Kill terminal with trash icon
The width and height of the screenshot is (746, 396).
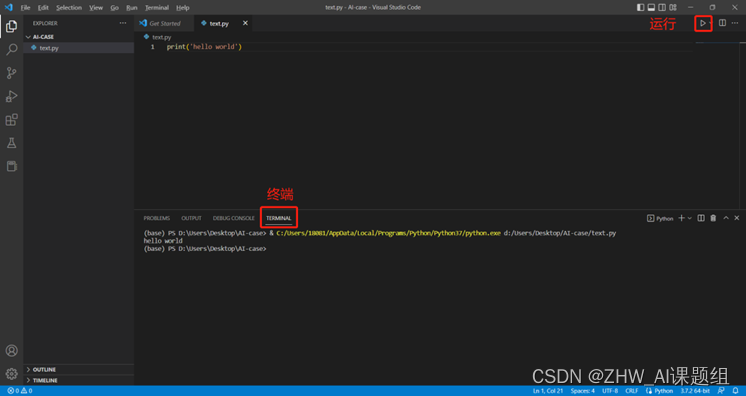pos(713,218)
